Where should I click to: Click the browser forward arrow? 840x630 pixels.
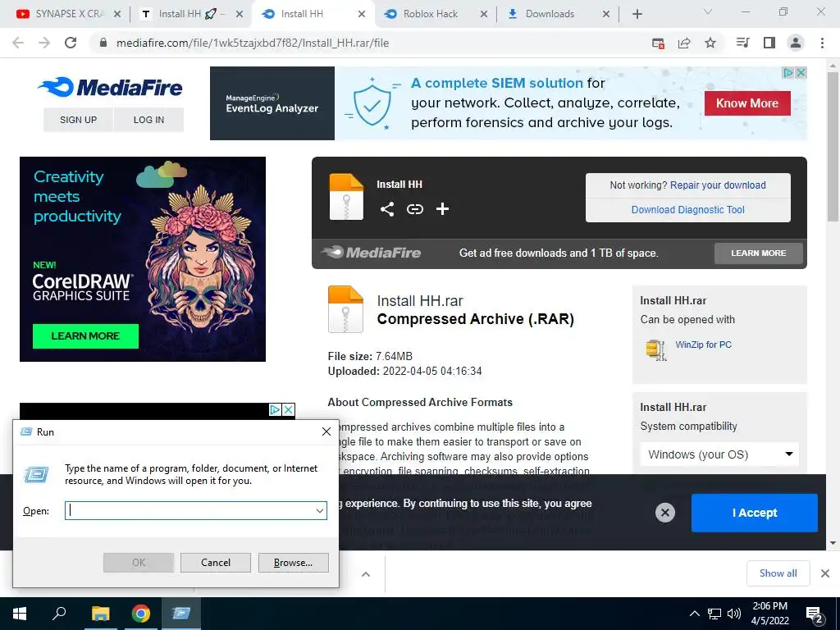pos(44,43)
